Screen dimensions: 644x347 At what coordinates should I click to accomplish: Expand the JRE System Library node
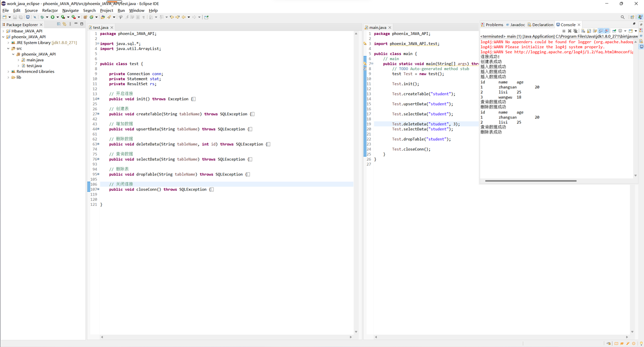coord(8,43)
